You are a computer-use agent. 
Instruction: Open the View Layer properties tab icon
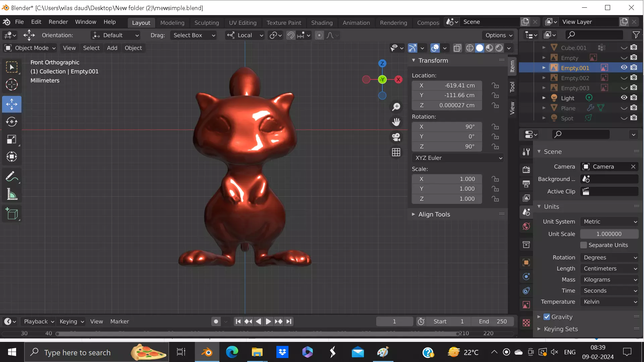point(526,198)
